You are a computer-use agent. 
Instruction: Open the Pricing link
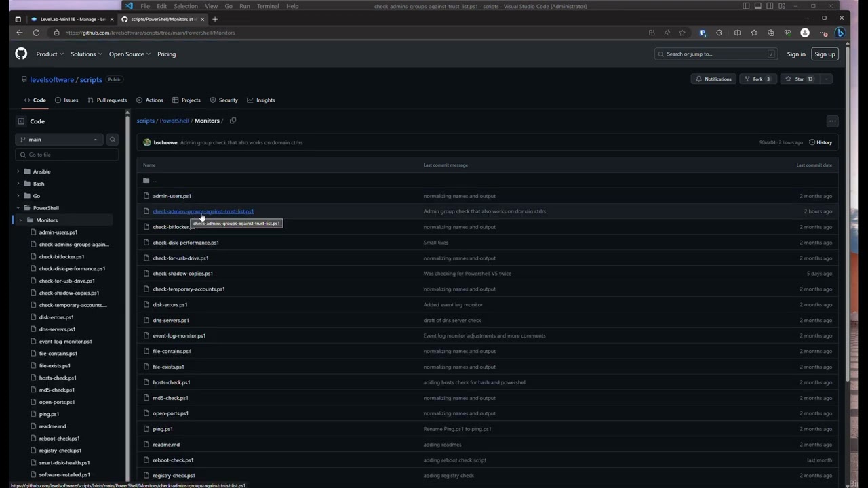pyautogui.click(x=167, y=54)
